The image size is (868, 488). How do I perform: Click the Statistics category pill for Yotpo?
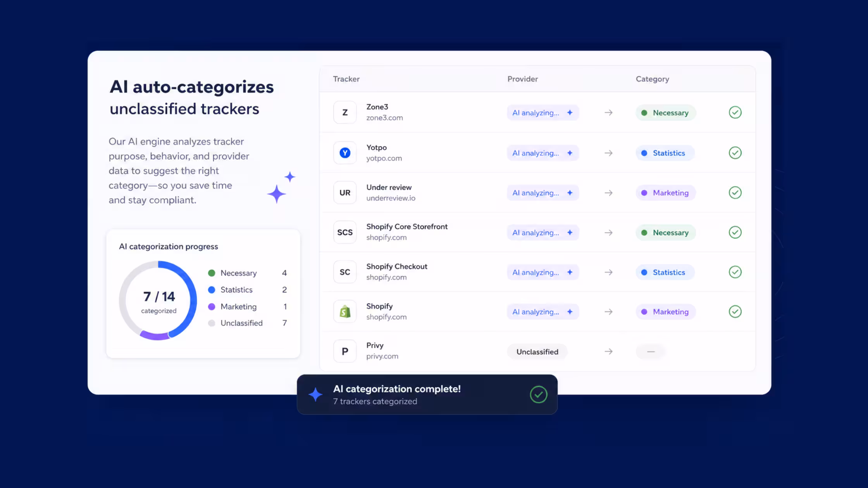pos(665,153)
